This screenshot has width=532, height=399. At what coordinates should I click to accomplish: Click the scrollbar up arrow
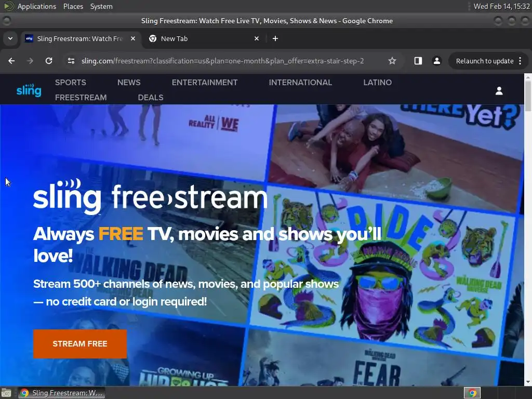point(528,77)
